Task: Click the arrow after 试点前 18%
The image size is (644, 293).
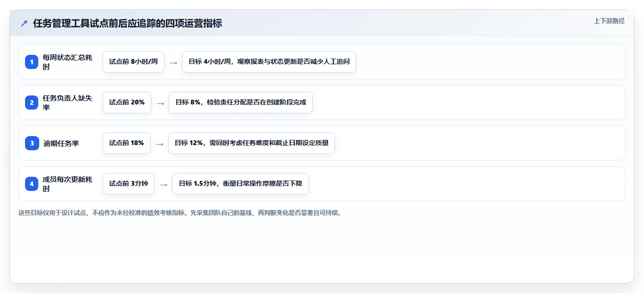Action: pyautogui.click(x=160, y=144)
